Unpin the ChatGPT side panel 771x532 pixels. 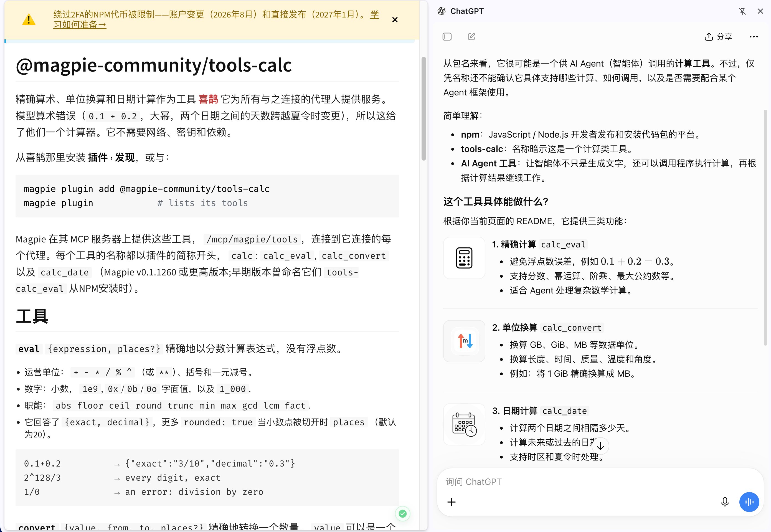(742, 11)
